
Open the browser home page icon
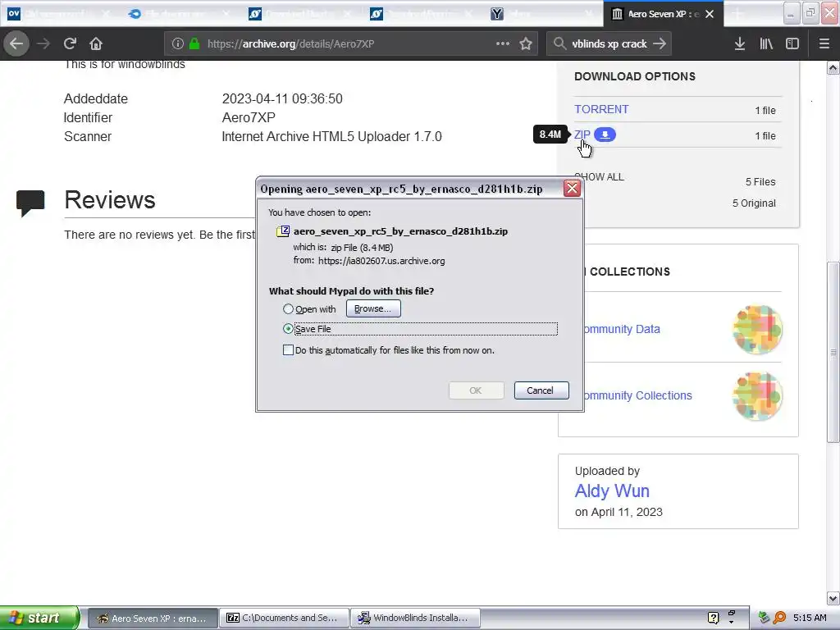tap(96, 43)
